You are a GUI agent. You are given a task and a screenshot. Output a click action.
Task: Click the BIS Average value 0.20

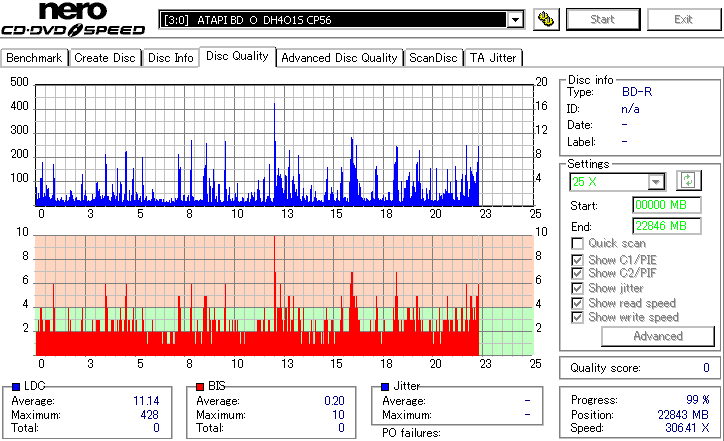[x=334, y=401]
